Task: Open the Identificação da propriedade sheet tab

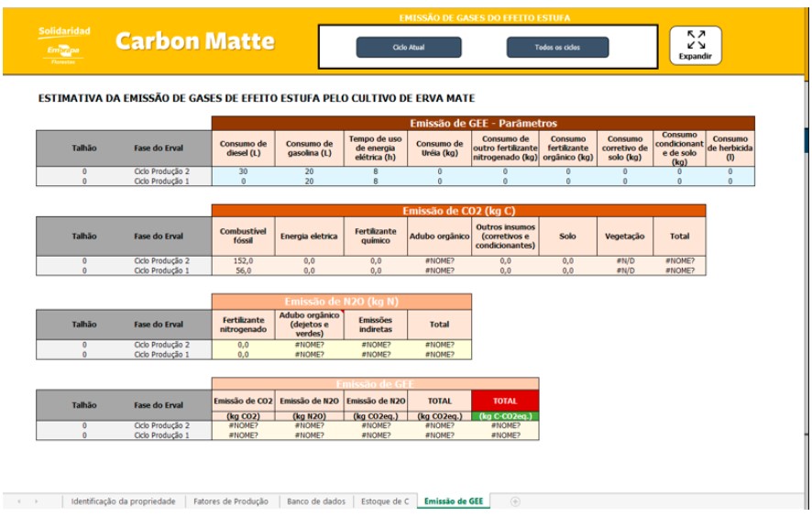Action: (123, 501)
